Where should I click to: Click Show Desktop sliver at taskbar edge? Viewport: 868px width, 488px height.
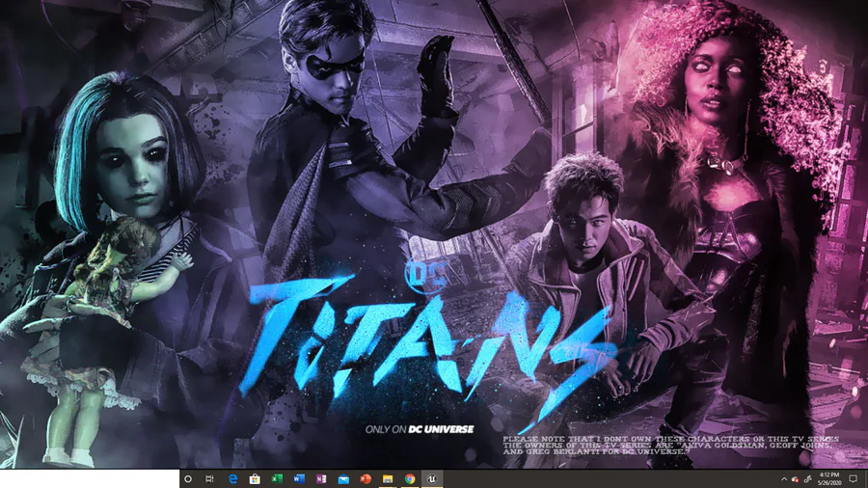pyautogui.click(x=866, y=479)
